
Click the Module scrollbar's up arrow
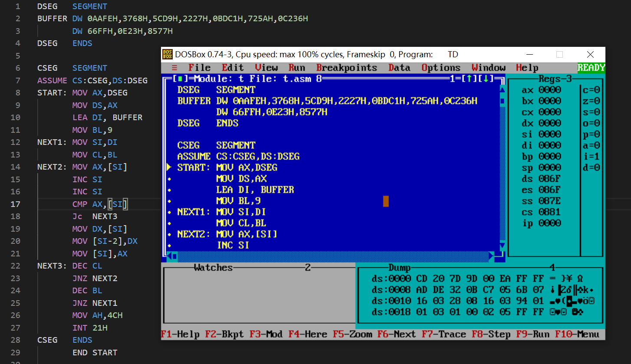[x=503, y=90]
